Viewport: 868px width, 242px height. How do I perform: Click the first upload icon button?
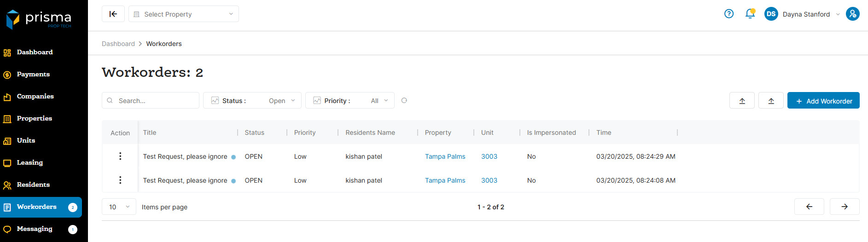coord(742,101)
